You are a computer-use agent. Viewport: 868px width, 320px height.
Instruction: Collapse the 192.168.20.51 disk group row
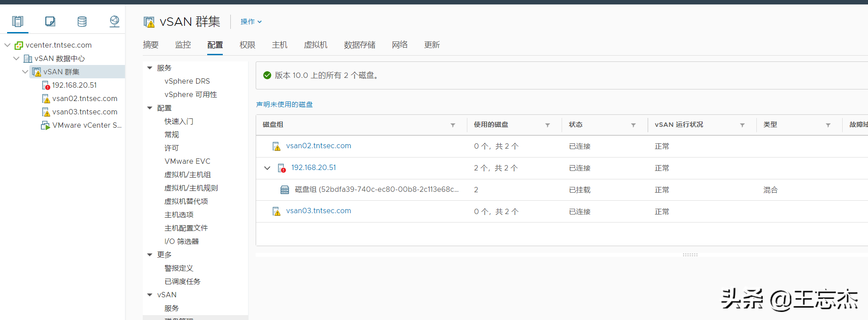tap(267, 168)
